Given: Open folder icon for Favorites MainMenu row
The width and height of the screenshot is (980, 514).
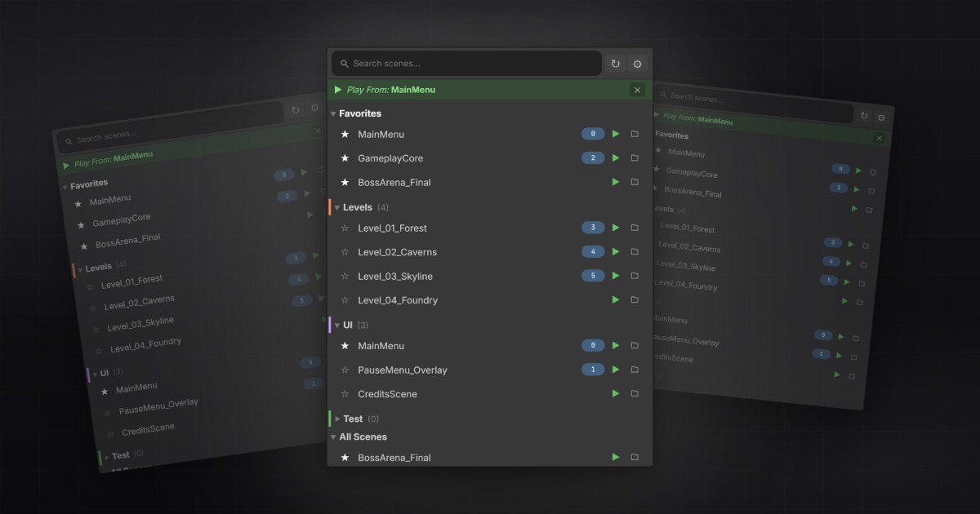Looking at the screenshot, I should (635, 134).
